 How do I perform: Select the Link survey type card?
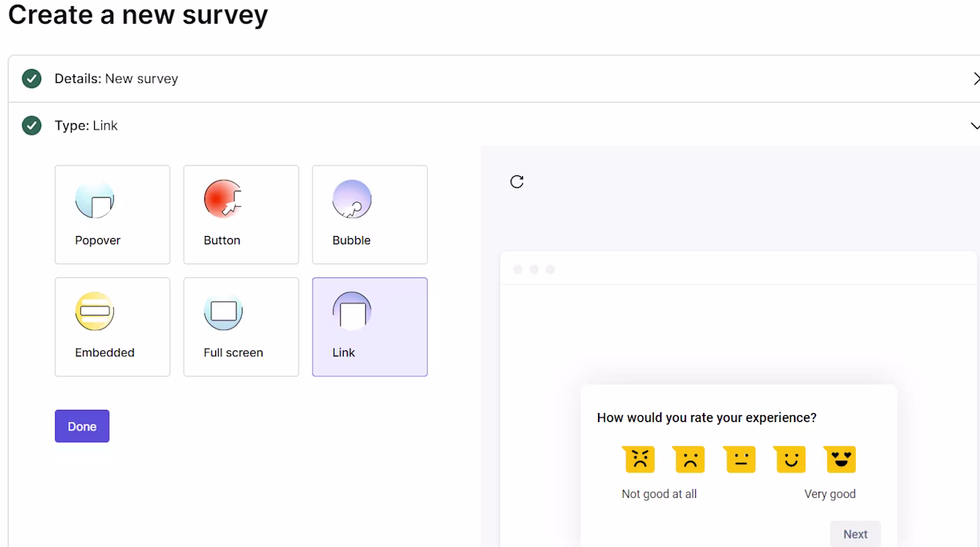tap(370, 327)
